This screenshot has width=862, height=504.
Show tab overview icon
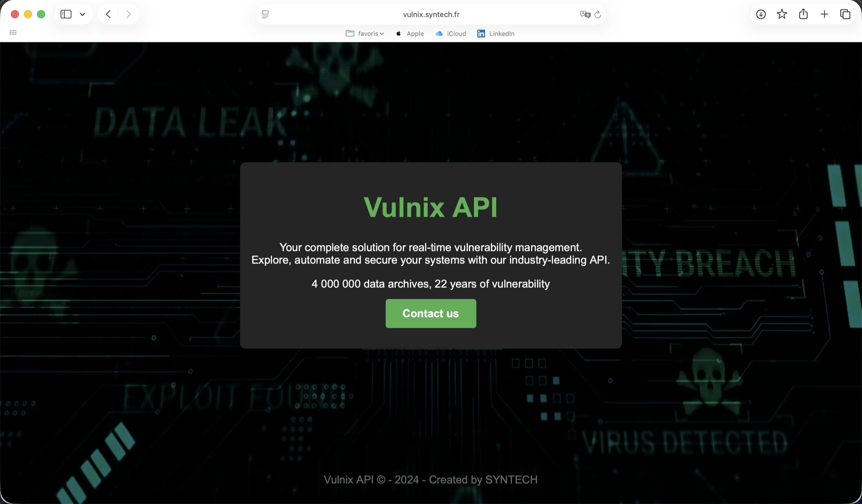click(x=845, y=14)
